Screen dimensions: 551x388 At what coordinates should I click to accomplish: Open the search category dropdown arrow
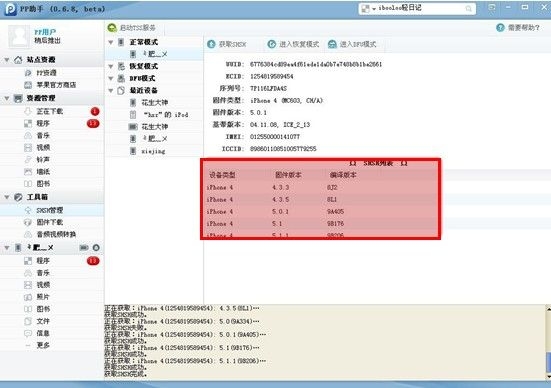pyautogui.click(x=374, y=9)
